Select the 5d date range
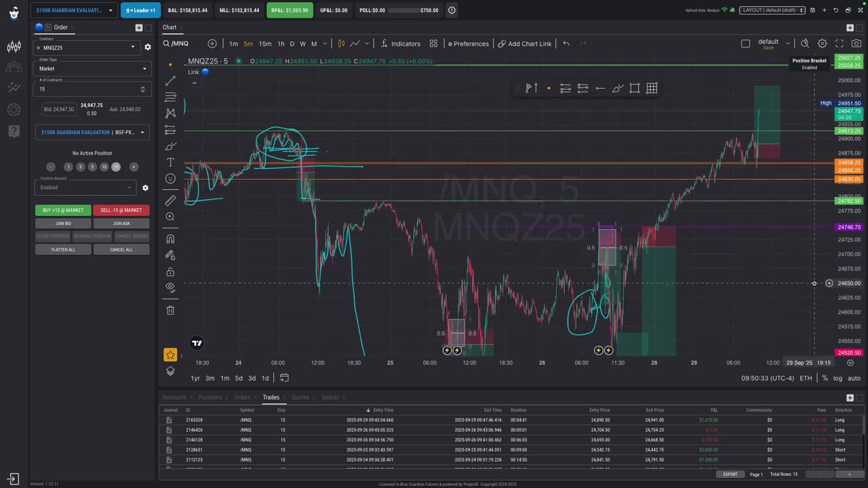 pyautogui.click(x=238, y=378)
